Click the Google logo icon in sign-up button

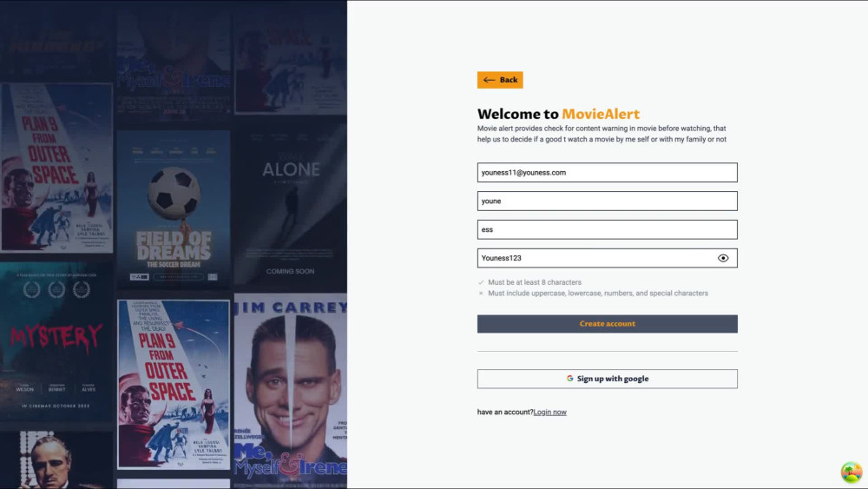click(x=569, y=378)
